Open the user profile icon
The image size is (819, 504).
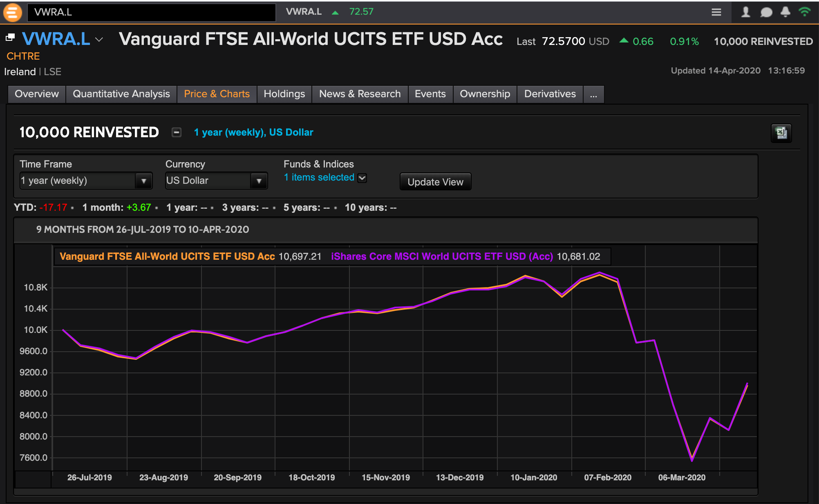(x=746, y=12)
